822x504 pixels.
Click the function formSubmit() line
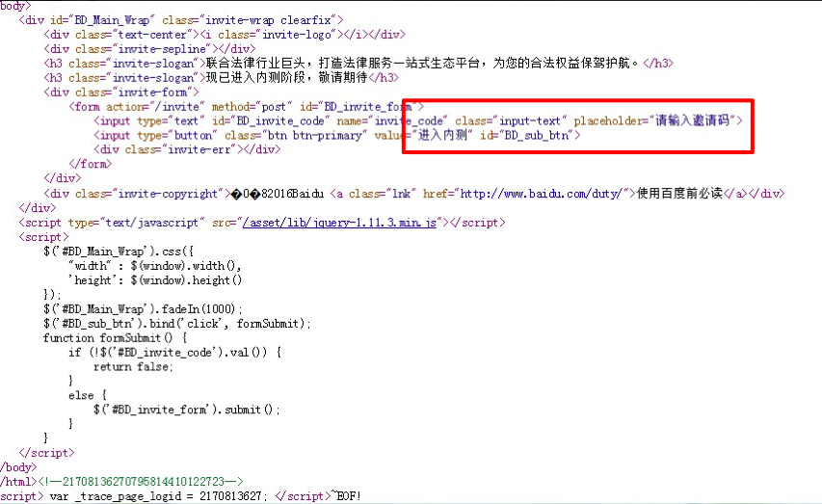116,337
